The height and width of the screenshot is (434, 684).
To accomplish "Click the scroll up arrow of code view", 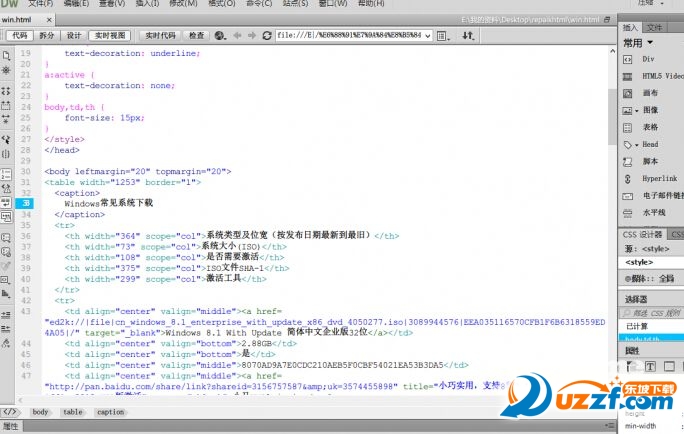I will [x=612, y=51].
